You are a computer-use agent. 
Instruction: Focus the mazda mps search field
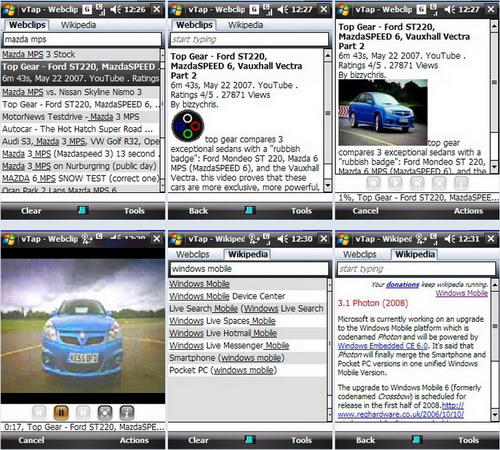pyautogui.click(x=82, y=39)
